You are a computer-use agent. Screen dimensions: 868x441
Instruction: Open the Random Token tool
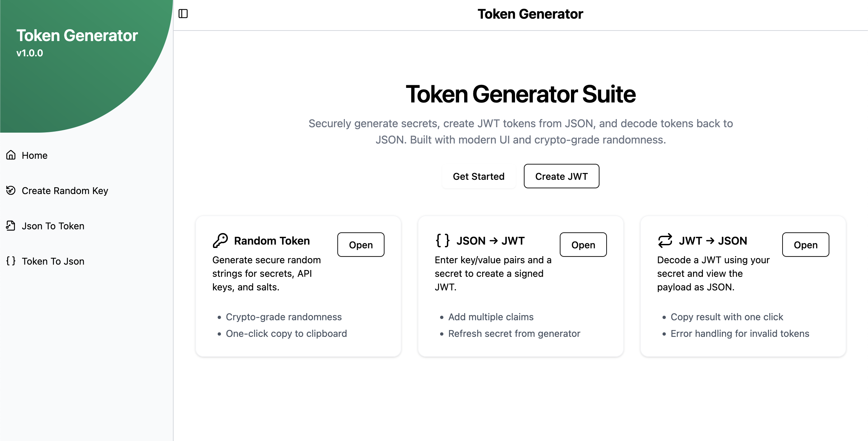pos(360,245)
